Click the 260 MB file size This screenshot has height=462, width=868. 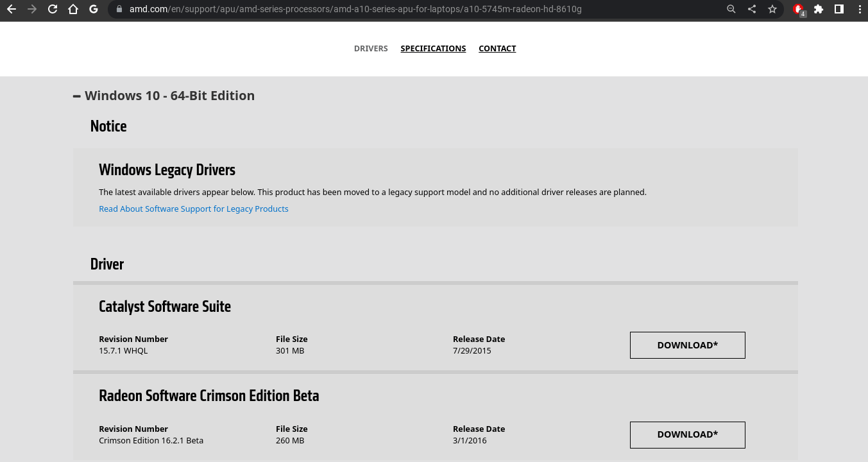[x=290, y=441]
